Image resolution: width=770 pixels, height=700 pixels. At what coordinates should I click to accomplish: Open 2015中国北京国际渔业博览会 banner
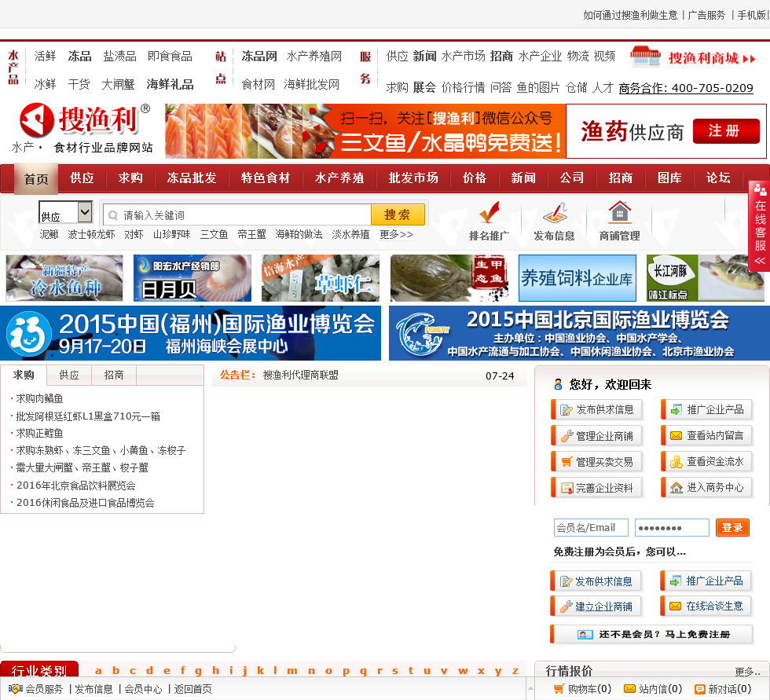coord(580,333)
